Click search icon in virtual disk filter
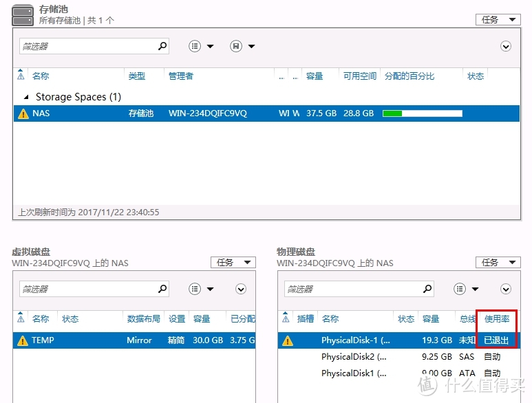 point(162,289)
